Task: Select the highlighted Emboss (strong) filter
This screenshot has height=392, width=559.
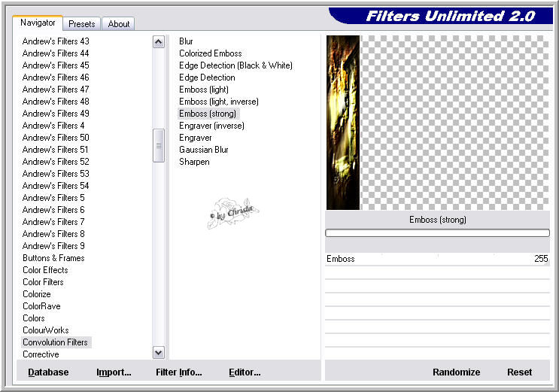Action: pos(208,114)
